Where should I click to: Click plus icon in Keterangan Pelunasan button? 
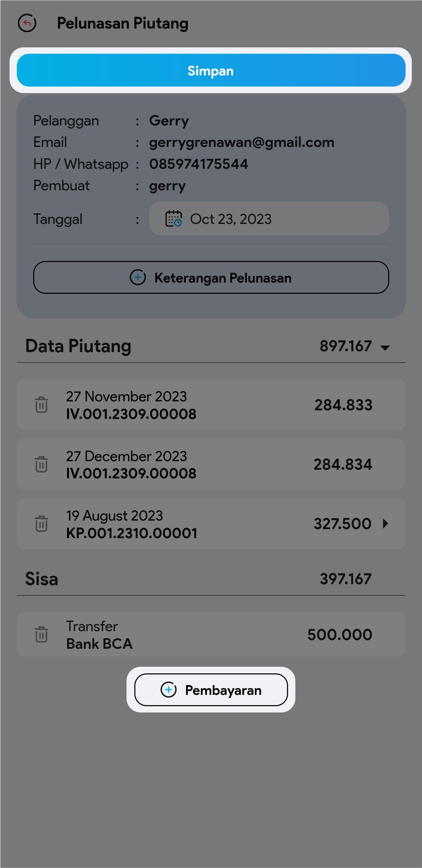[x=137, y=277]
